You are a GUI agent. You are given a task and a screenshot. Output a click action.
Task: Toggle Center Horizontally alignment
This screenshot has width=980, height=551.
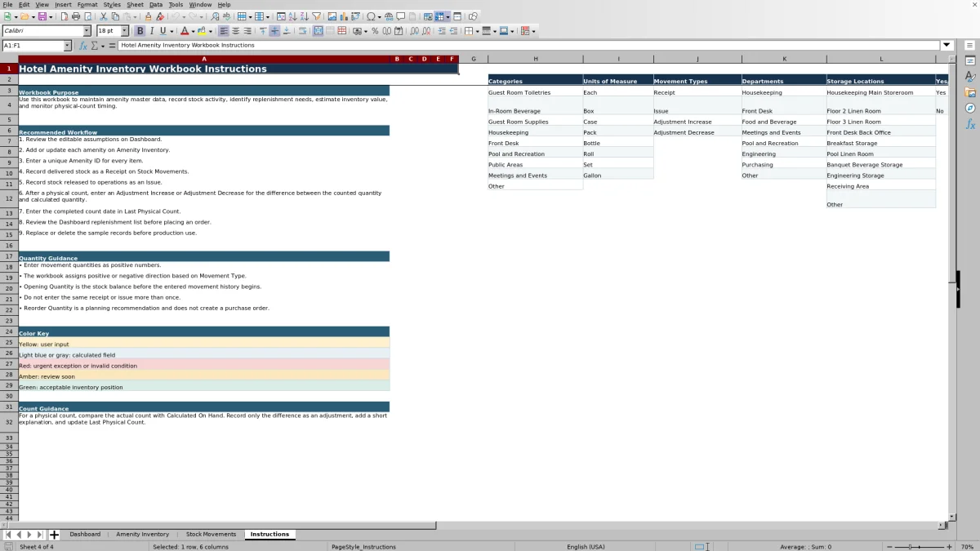click(x=235, y=31)
